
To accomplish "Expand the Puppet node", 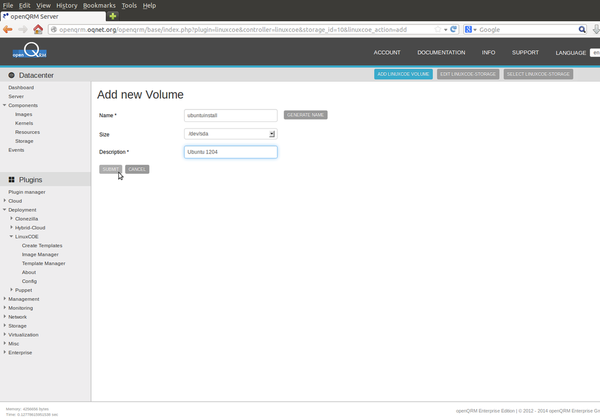I will (11, 290).
